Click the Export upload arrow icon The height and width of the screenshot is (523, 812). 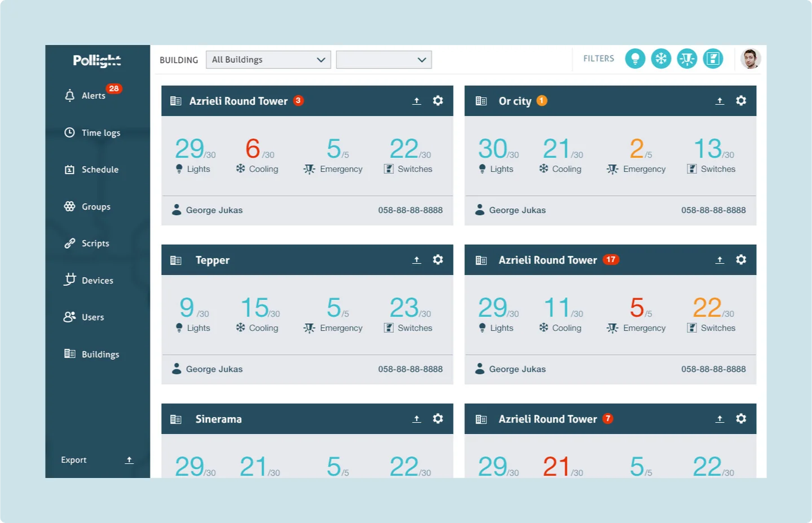click(129, 460)
